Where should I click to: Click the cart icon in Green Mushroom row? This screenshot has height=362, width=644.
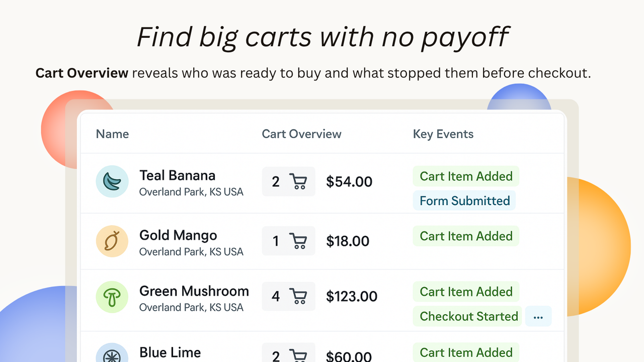(x=298, y=297)
